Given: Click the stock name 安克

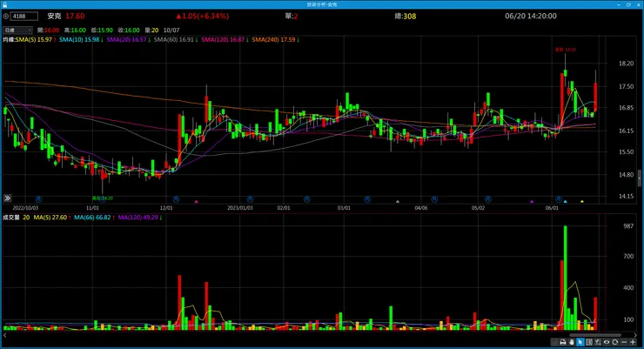Looking at the screenshot, I should 54,16.
